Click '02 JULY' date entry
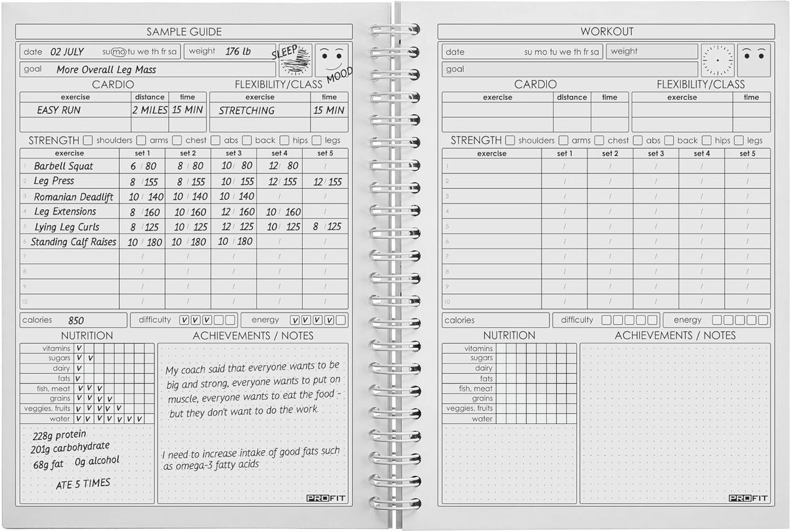Screen dimensions: 791x532 tap(67, 52)
